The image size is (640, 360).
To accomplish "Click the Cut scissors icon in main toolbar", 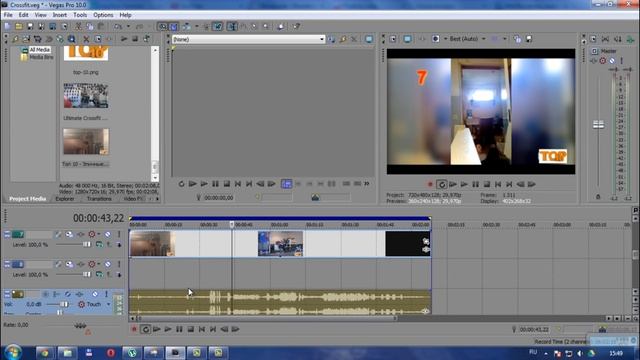I will (78, 27).
